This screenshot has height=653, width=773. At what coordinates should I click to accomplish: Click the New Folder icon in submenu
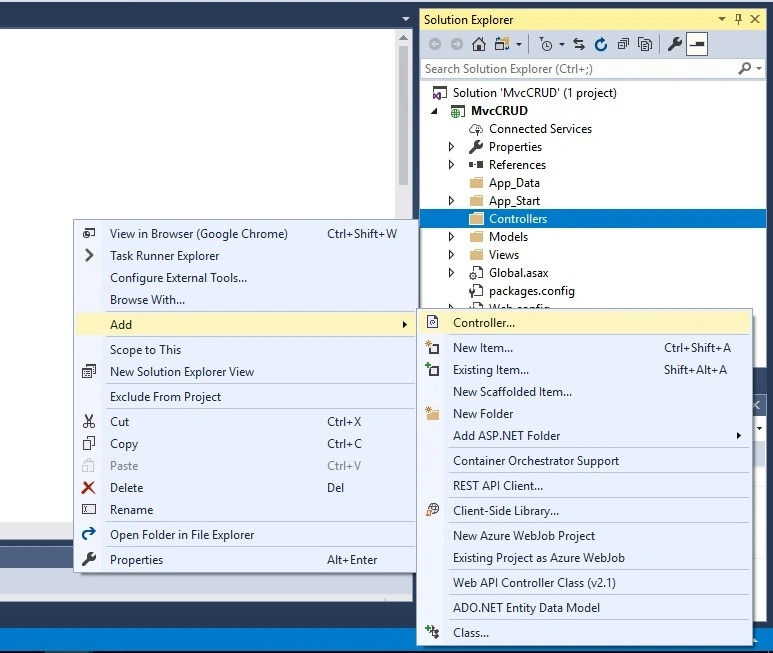point(432,413)
